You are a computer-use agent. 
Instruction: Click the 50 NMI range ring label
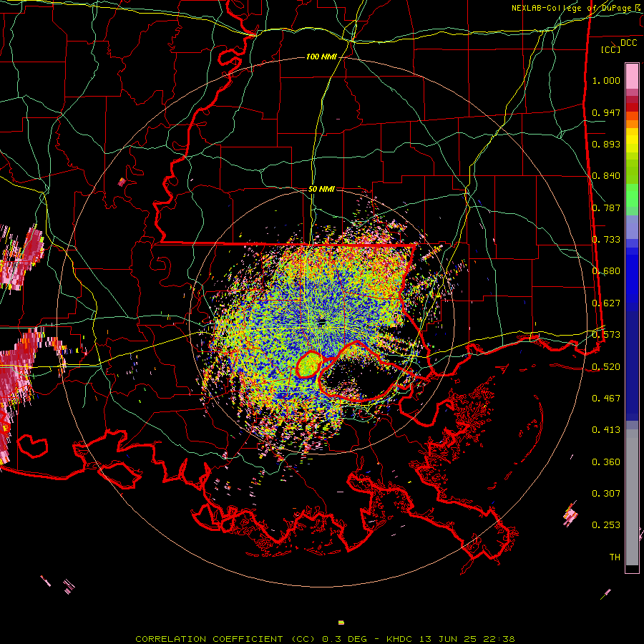pyautogui.click(x=321, y=189)
